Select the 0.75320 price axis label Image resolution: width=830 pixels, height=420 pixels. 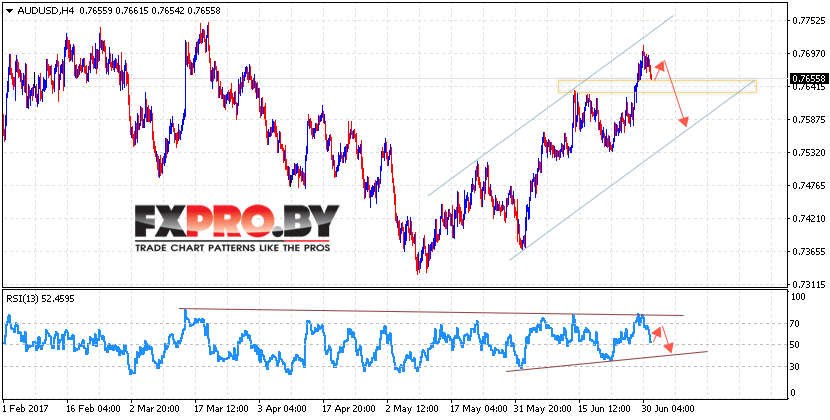pos(808,153)
